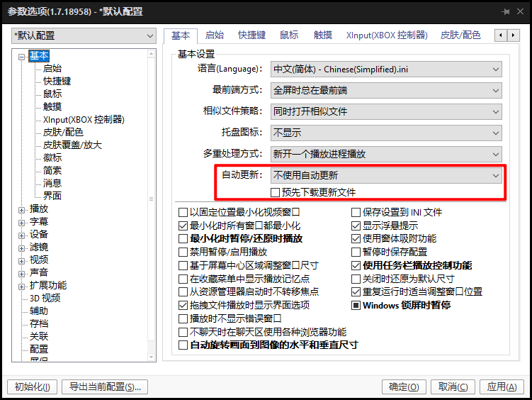Image resolution: width=532 pixels, height=400 pixels.
Task: Switch to the 快捷键 tab
Action: [251, 35]
